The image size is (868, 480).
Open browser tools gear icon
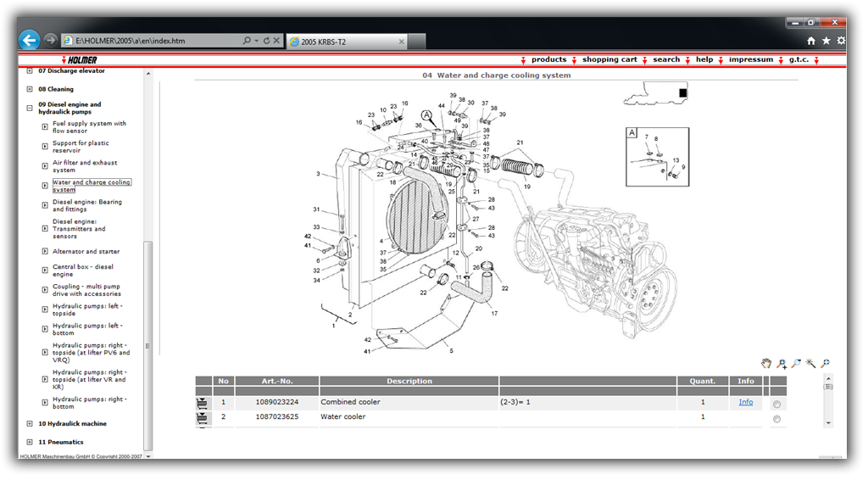coord(841,41)
